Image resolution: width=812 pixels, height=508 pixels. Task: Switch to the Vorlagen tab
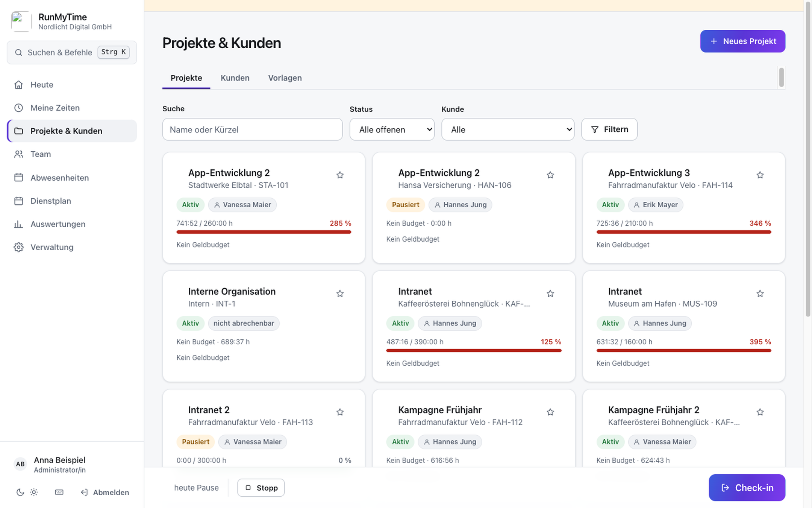pyautogui.click(x=285, y=78)
